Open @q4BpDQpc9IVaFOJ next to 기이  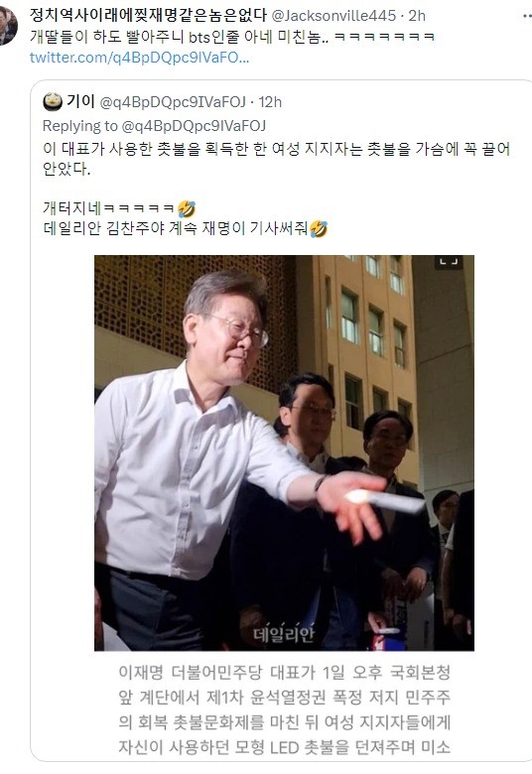click(x=173, y=102)
